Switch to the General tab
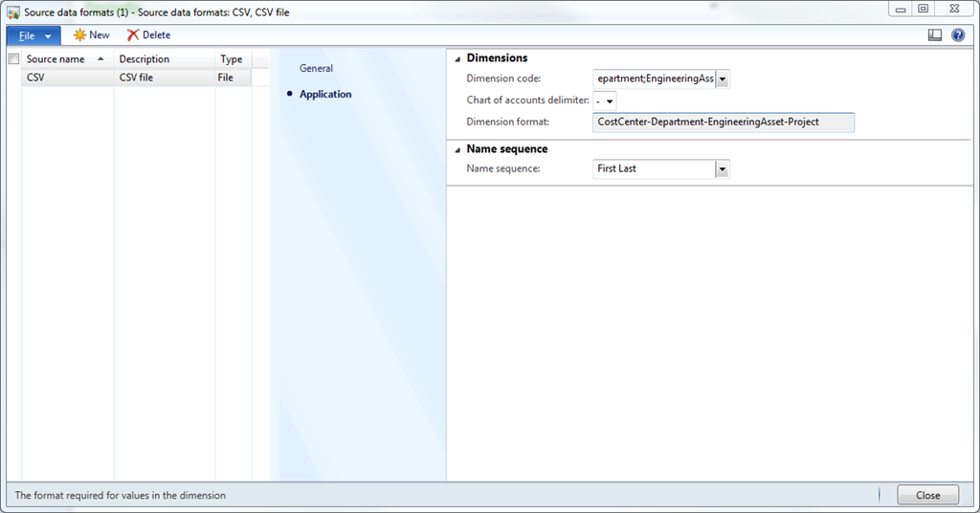Image resolution: width=980 pixels, height=513 pixels. pos(316,68)
